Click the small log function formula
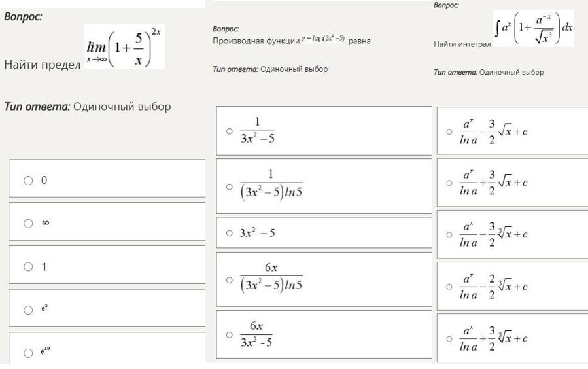The image size is (588, 369). pyautogui.click(x=324, y=40)
